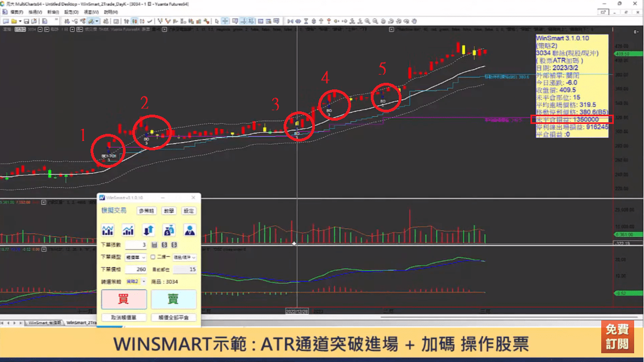
Task: Zoom out with the magnifier minus icon
Action: click(x=375, y=21)
